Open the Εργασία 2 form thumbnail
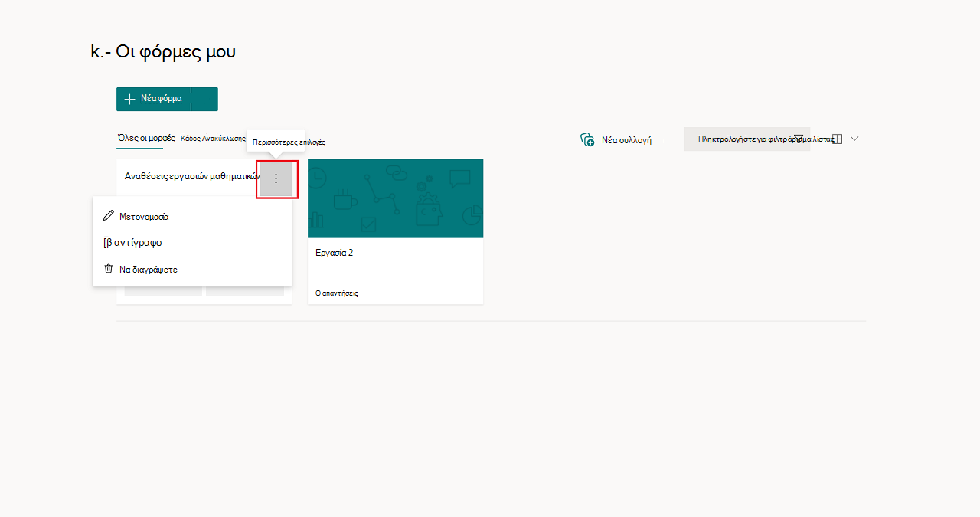This screenshot has height=517, width=980. (x=395, y=198)
